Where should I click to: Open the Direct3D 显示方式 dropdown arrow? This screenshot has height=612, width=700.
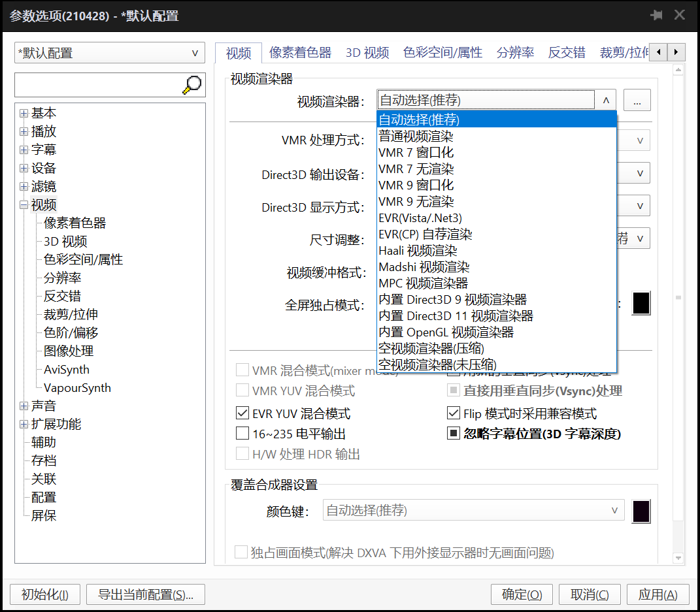[640, 206]
